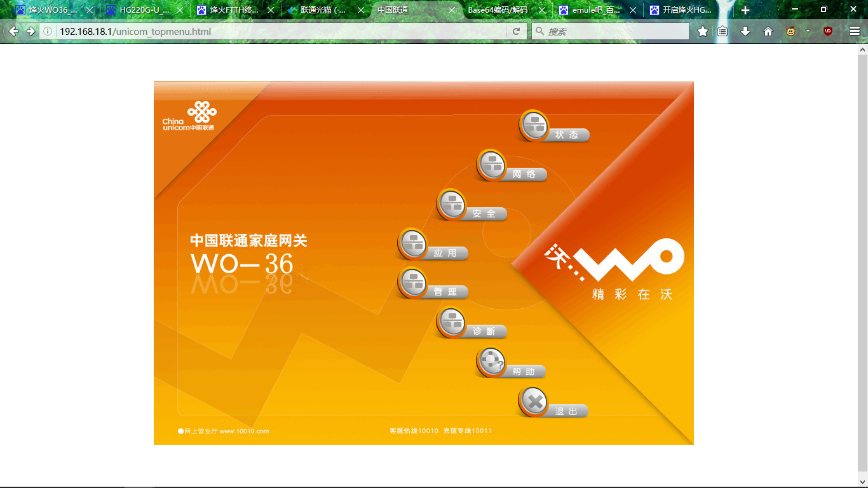Image resolution: width=868 pixels, height=488 pixels.
Task: Open the 诊断 (Diagnostics) menu icon
Action: [452, 322]
